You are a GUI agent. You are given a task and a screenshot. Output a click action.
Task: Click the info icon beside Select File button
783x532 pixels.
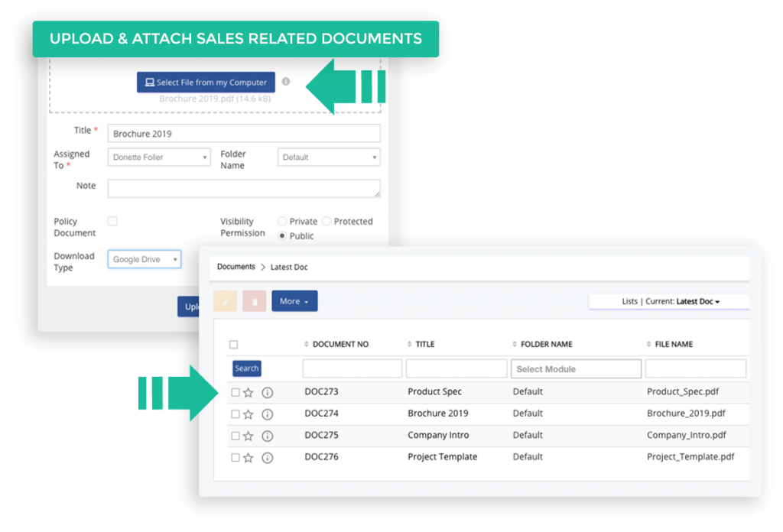coord(286,82)
